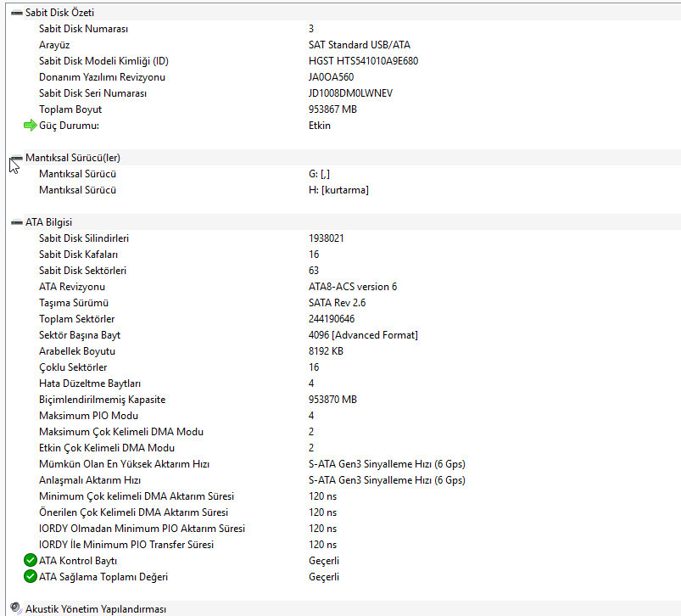Select total sectors 244190646
The height and width of the screenshot is (616, 681).
pos(332,318)
